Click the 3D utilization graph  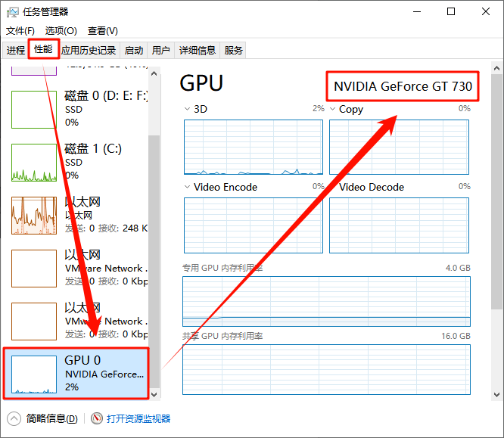(254, 148)
